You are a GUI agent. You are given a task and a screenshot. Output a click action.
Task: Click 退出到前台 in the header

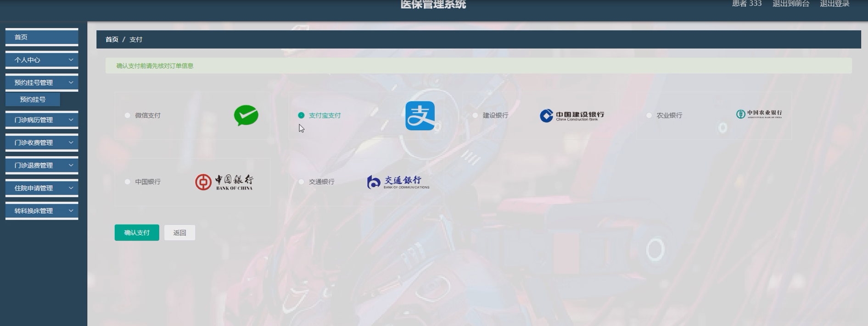click(790, 4)
